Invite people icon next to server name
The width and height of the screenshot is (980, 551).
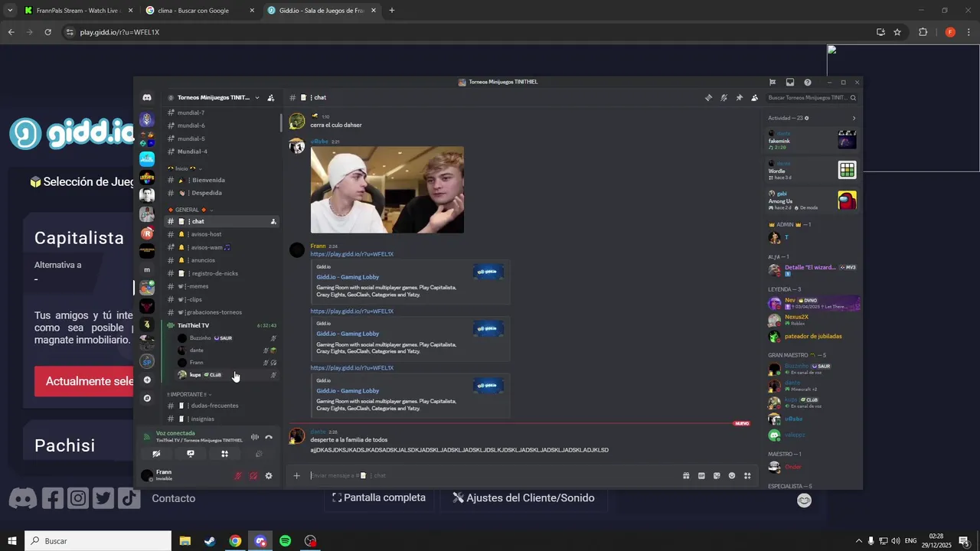point(270,98)
